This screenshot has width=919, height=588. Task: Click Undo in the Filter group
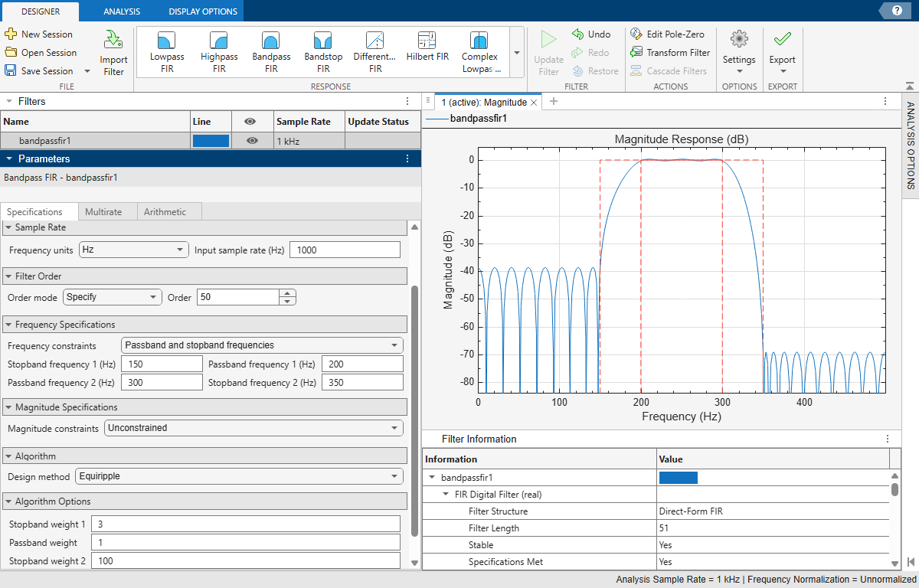[x=591, y=34]
